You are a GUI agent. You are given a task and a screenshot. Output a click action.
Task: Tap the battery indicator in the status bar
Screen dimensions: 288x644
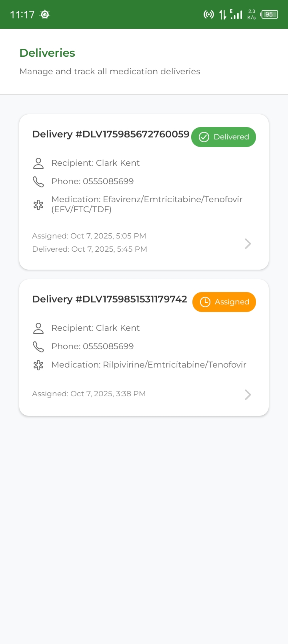click(x=269, y=14)
